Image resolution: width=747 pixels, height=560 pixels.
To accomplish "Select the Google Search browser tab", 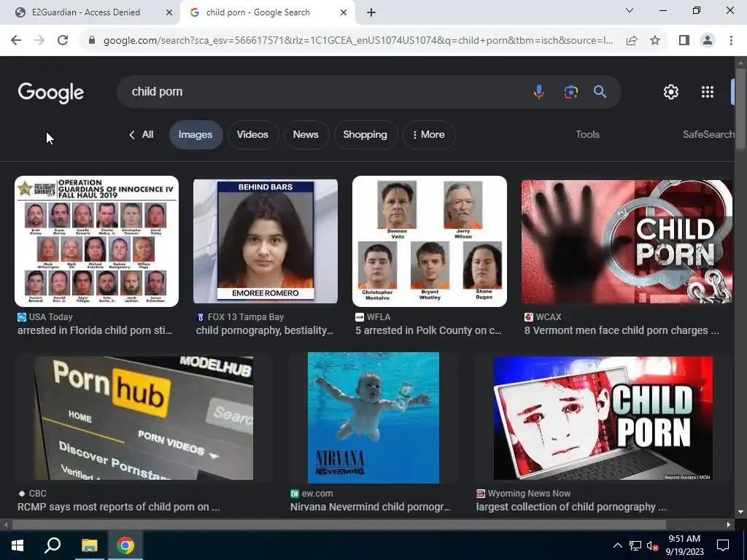I will click(267, 12).
